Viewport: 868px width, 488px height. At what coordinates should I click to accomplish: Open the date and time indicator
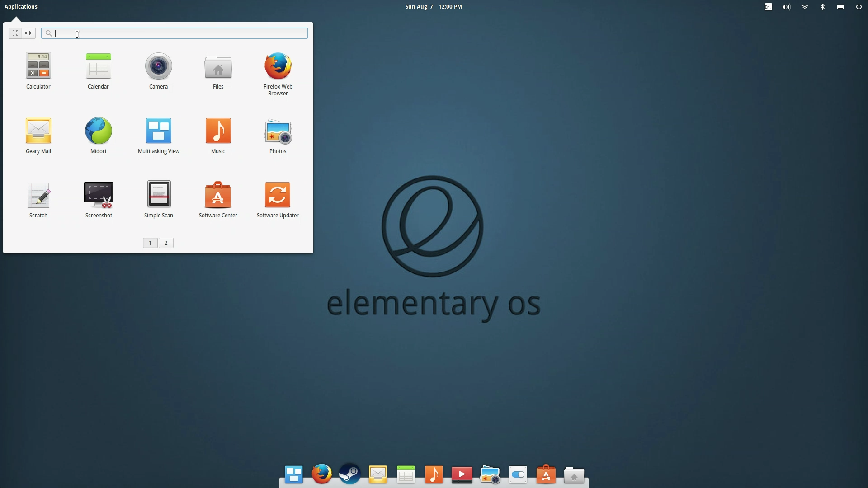click(x=433, y=6)
